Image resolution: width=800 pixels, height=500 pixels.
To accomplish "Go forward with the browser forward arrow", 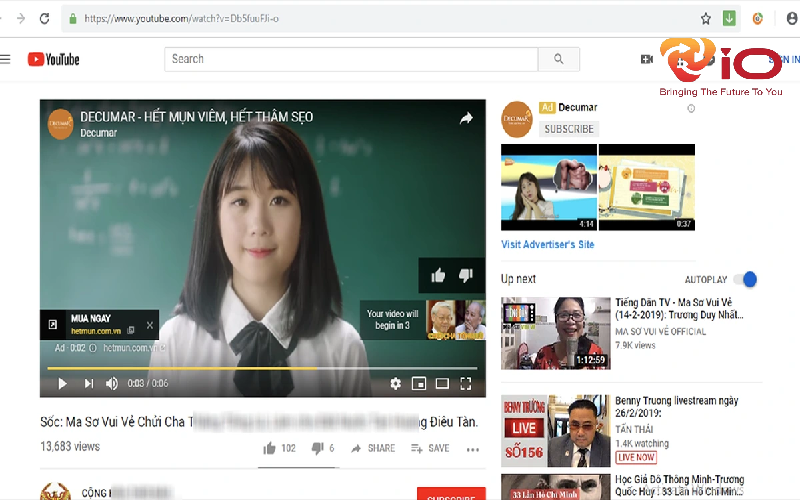I will click(21, 19).
